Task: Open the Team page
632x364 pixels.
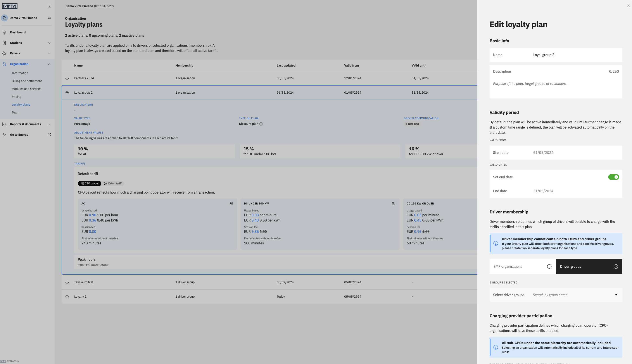Action: [x=16, y=113]
